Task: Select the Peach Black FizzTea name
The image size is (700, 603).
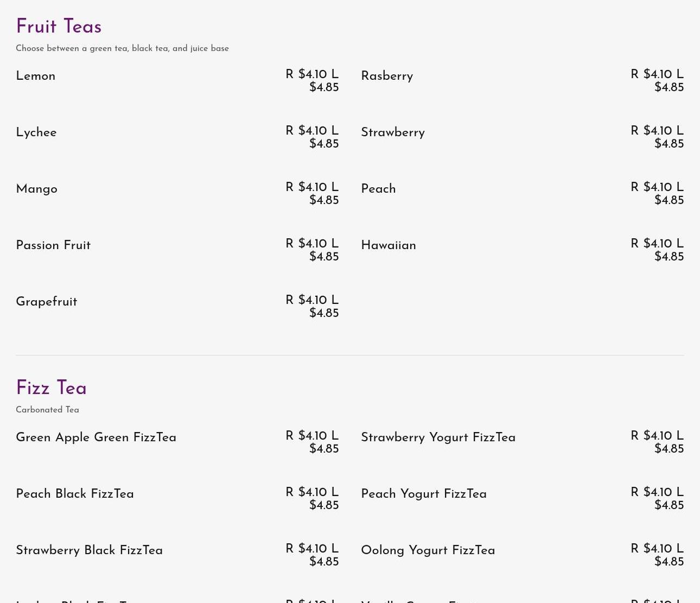Action: pos(75,494)
